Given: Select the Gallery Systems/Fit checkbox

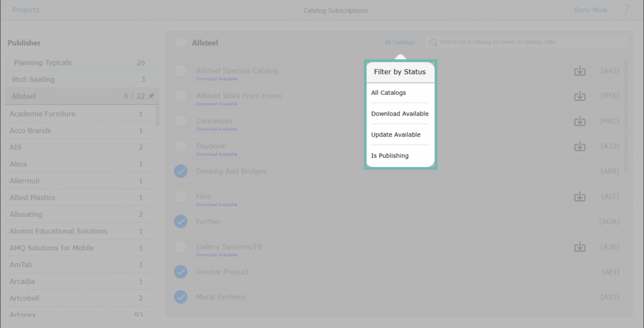Looking at the screenshot, I should pyautogui.click(x=180, y=247).
